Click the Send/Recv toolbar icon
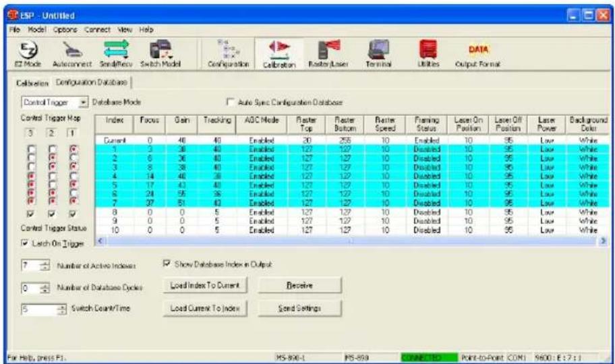Viewport: 615px width, 364px height. [116, 55]
